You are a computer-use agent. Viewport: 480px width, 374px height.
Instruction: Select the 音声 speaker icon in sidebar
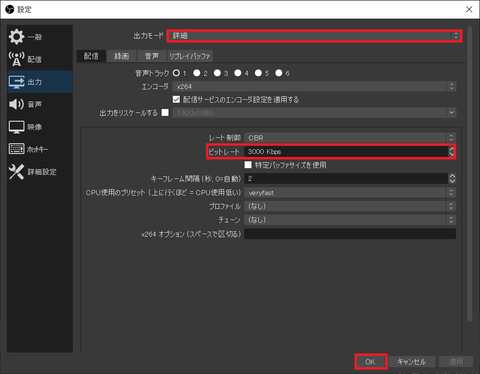click(16, 104)
